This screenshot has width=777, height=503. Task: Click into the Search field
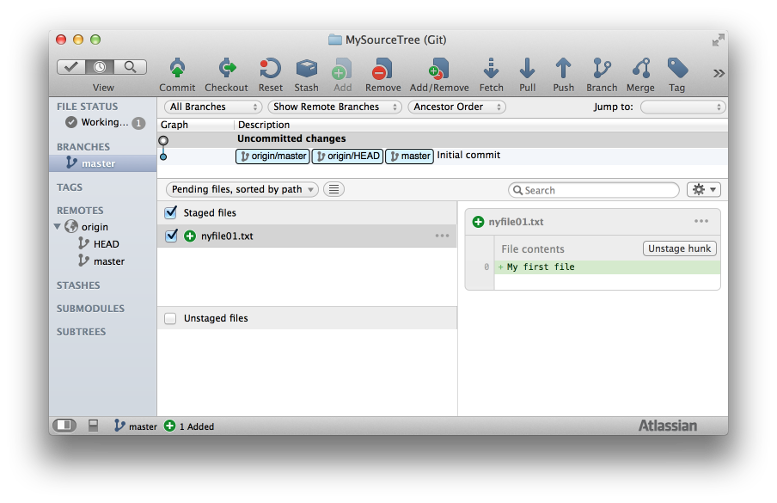pos(594,190)
